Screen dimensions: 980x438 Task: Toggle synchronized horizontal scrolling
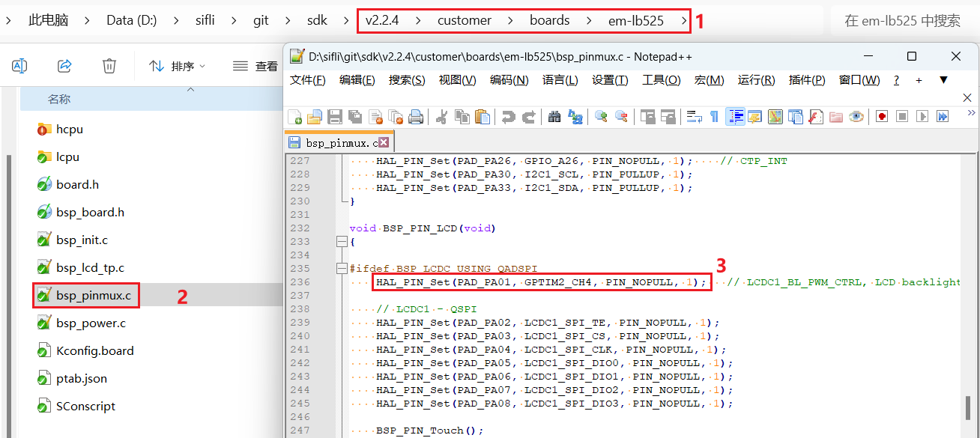tap(668, 117)
